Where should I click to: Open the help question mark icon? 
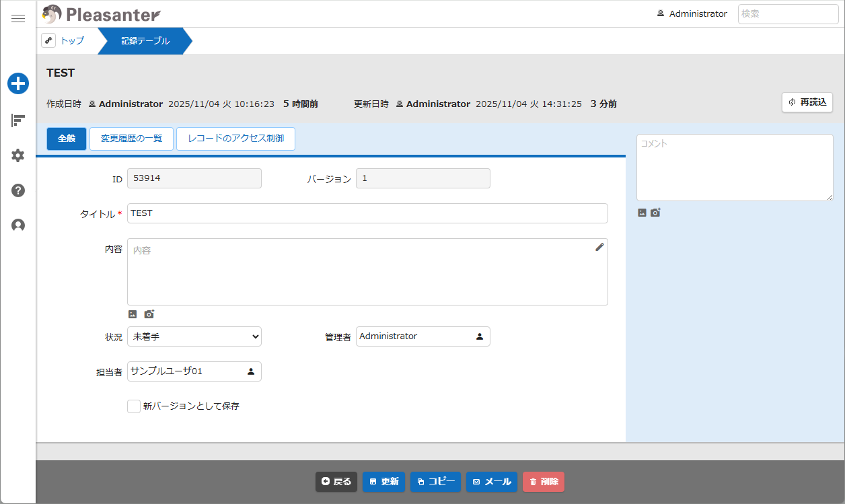18,190
